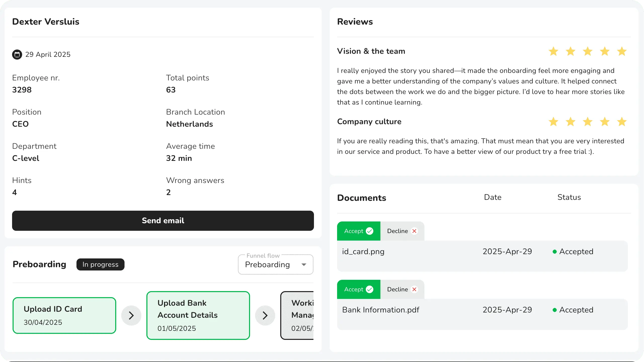This screenshot has width=644, height=362.
Task: Click the checkmark icon on Bank Information.pdf Accept
Action: (370, 289)
